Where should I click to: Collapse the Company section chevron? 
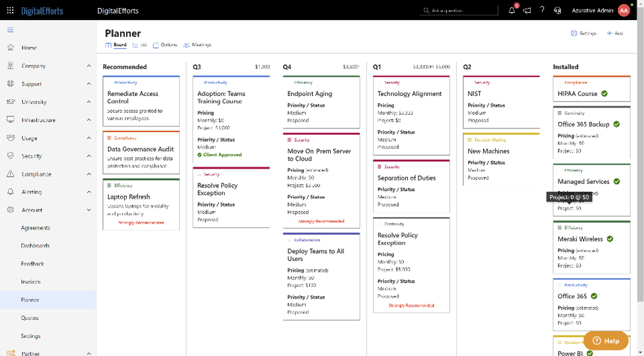click(89, 66)
